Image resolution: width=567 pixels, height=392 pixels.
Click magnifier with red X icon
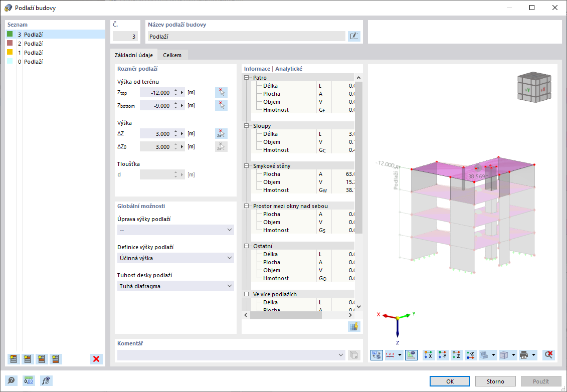point(548,355)
